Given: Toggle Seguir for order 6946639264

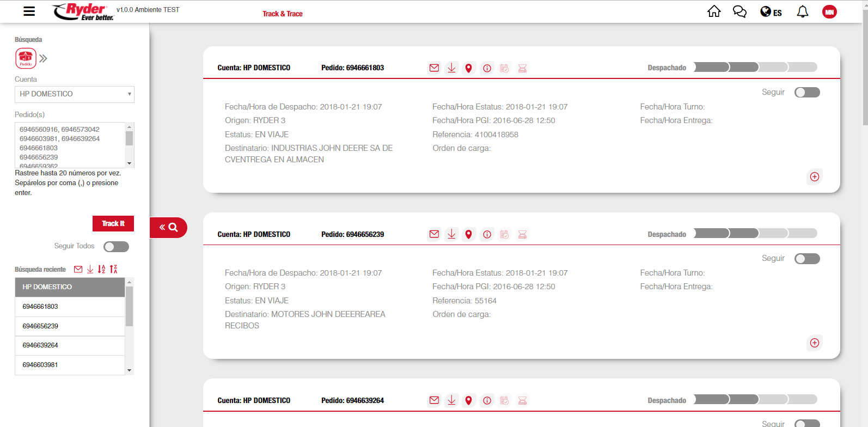Looking at the screenshot, I should coord(807,424).
